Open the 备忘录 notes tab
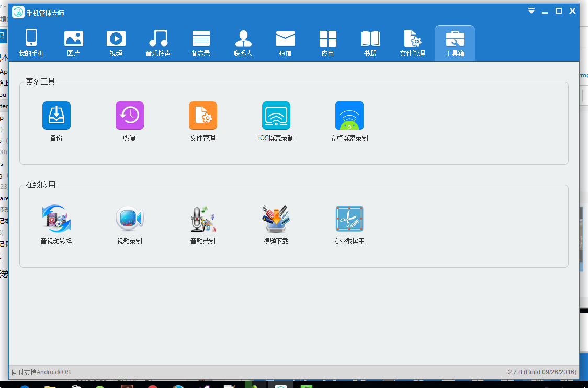The height and width of the screenshot is (388, 588). [x=201, y=43]
